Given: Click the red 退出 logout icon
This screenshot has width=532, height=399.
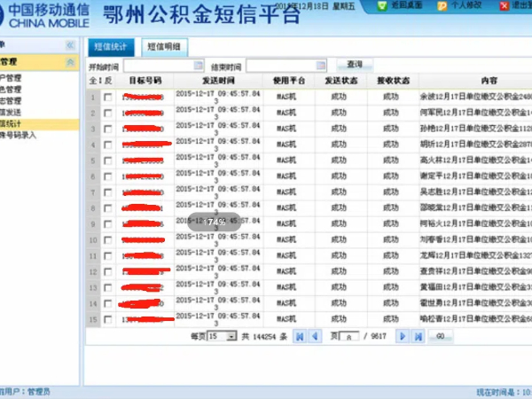Looking at the screenshot, I should [x=505, y=6].
